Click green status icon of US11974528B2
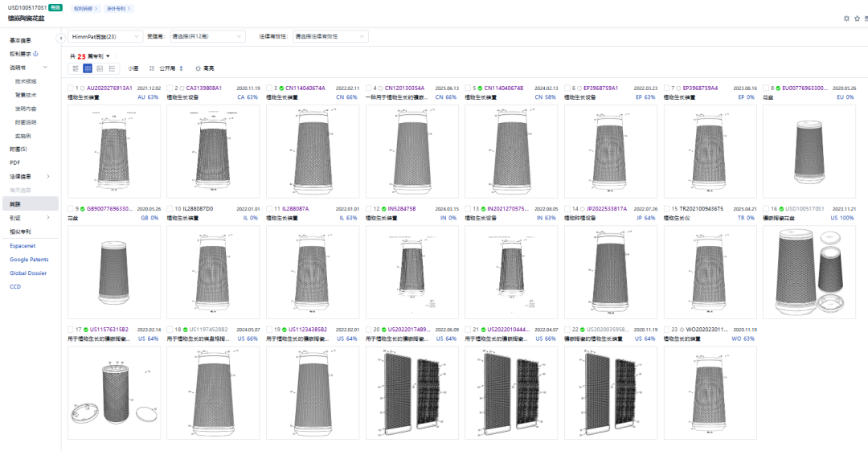868x451 pixels. coord(186,330)
